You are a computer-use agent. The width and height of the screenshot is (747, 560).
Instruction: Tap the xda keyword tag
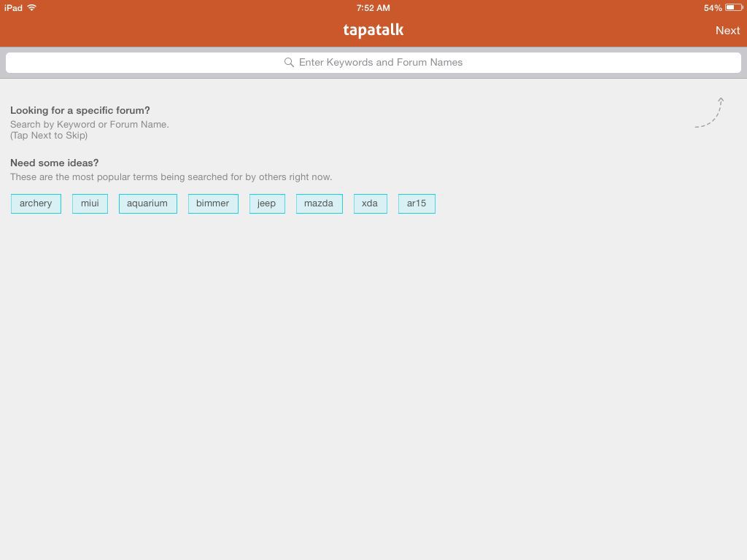coord(370,203)
